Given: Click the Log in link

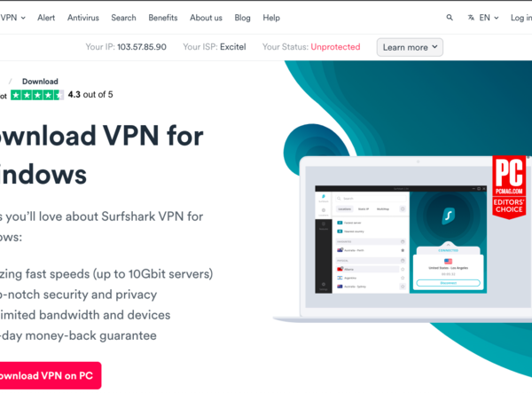Looking at the screenshot, I should pos(521,18).
